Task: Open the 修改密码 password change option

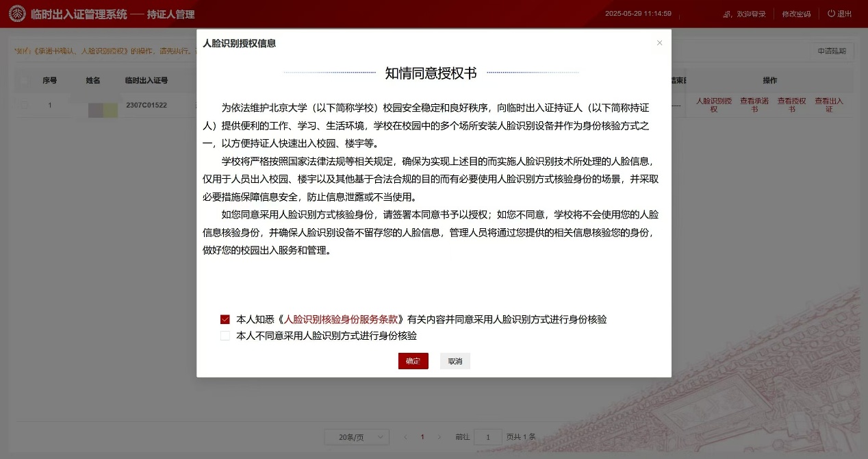Action: coord(795,13)
